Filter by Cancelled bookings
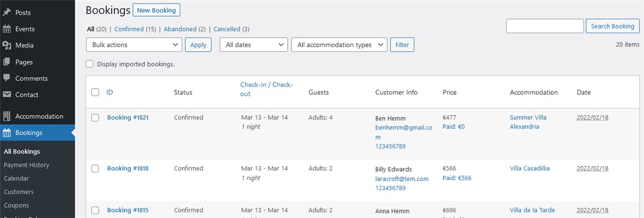The image size is (644, 218). point(227,29)
